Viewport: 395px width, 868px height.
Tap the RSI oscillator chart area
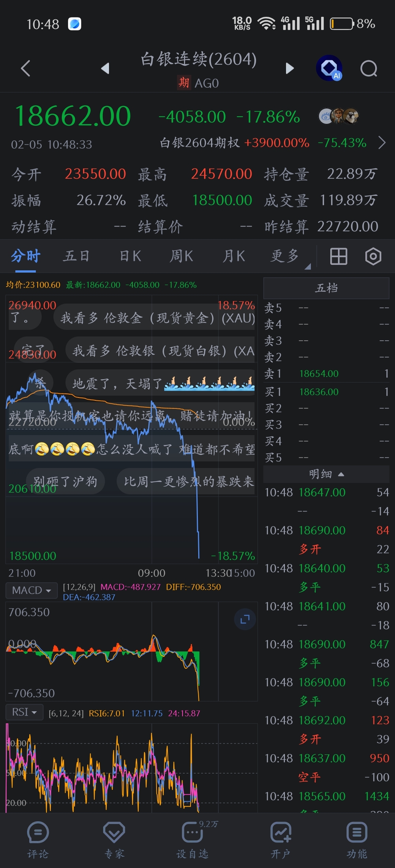tap(132, 768)
